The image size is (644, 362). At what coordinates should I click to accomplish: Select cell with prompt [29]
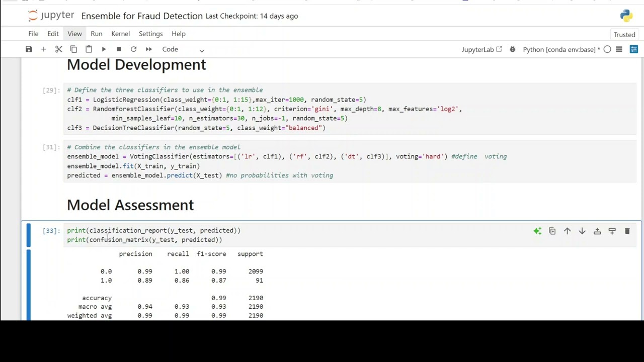click(x=51, y=90)
